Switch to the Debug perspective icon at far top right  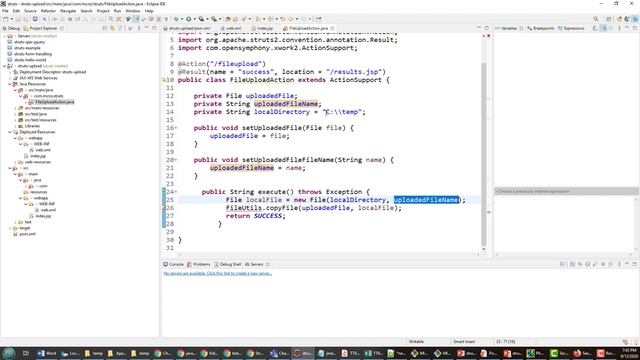coord(635,19)
